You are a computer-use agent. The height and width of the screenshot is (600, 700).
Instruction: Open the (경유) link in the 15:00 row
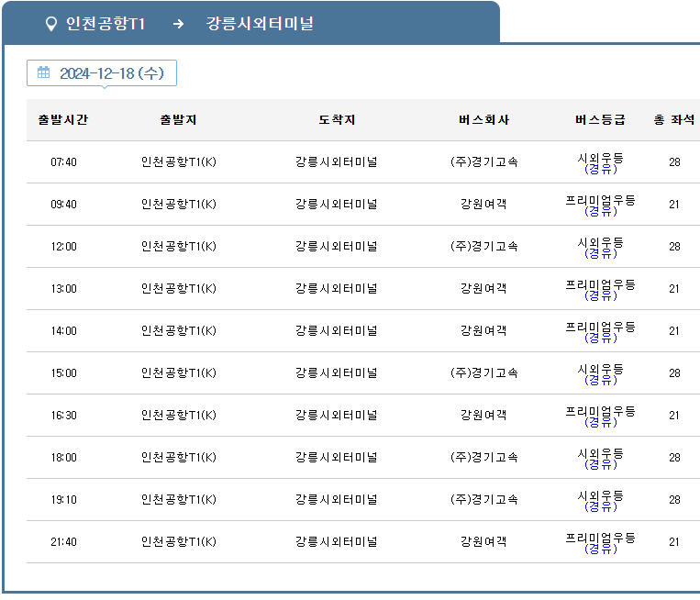tap(600, 380)
